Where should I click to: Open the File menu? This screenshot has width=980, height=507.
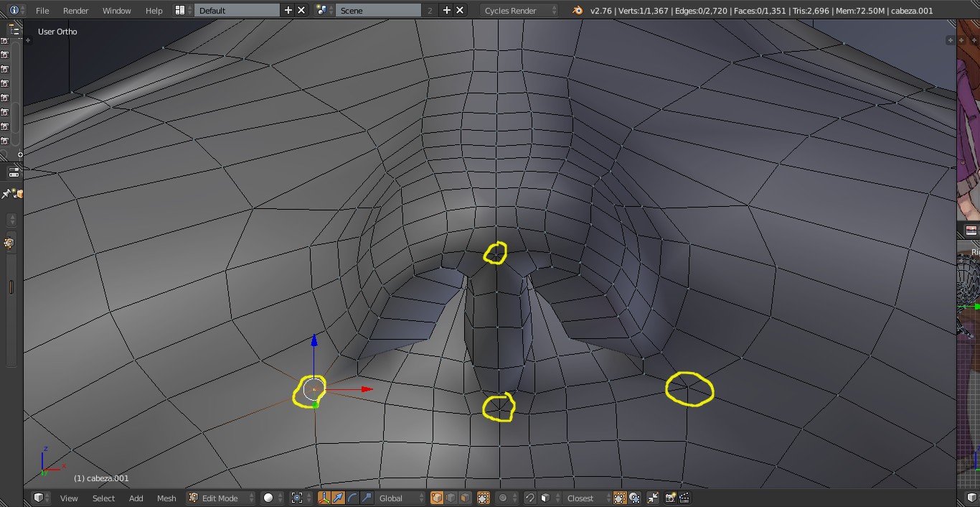(x=42, y=11)
